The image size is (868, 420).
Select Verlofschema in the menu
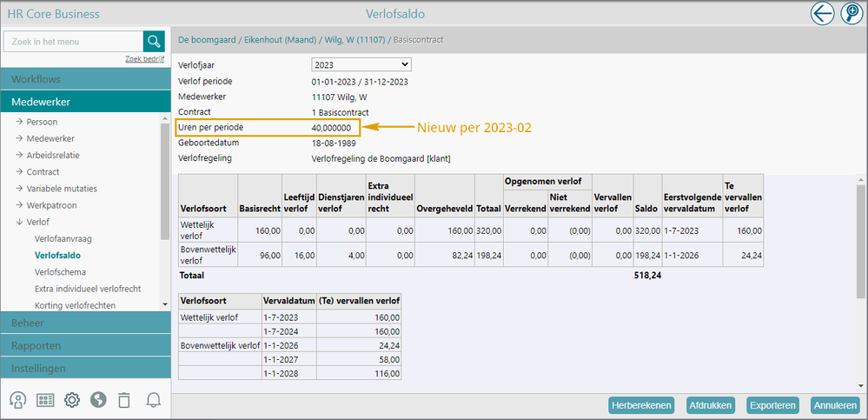(x=60, y=272)
